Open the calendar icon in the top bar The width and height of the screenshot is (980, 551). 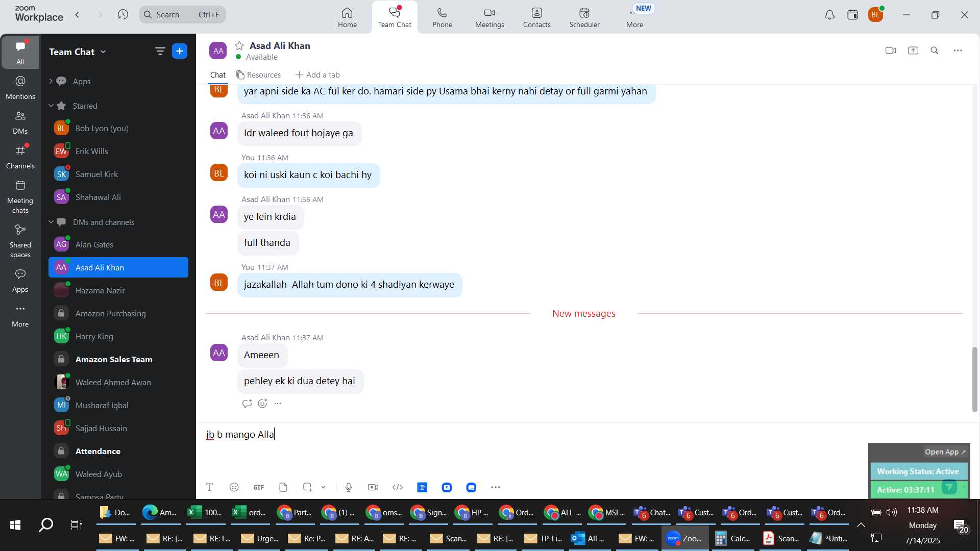(x=852, y=15)
